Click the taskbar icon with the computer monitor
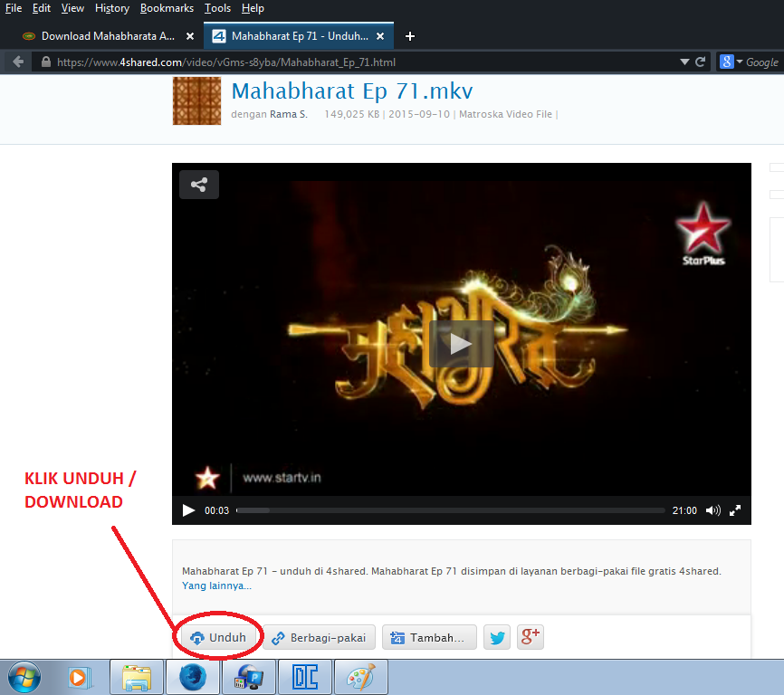This screenshot has width=784, height=695. pos(248,678)
